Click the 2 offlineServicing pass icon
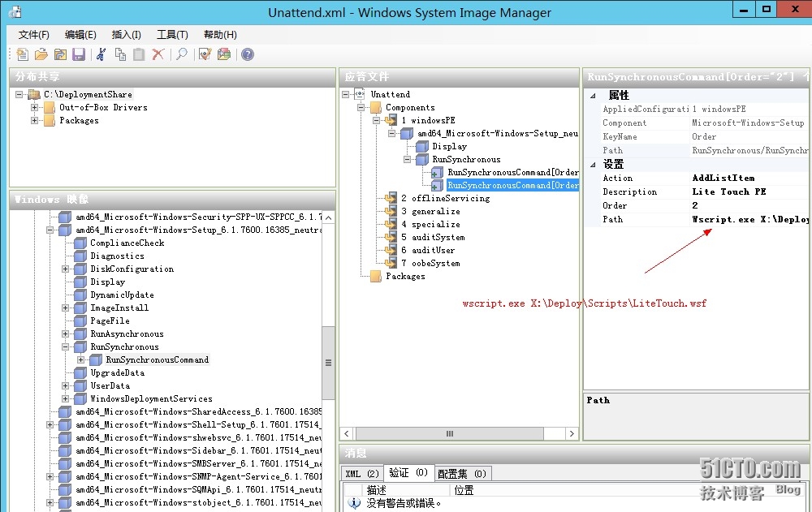 tap(391, 198)
